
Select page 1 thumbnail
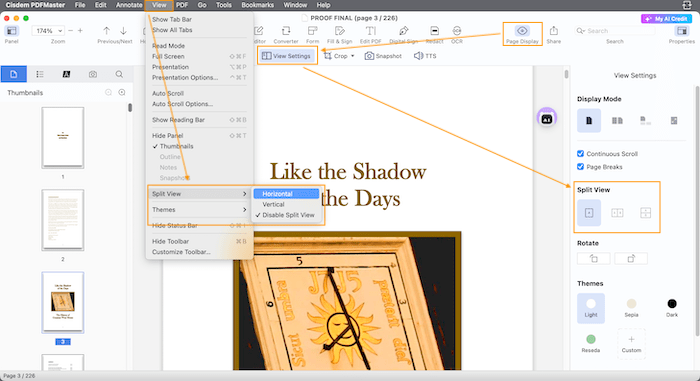(x=63, y=138)
